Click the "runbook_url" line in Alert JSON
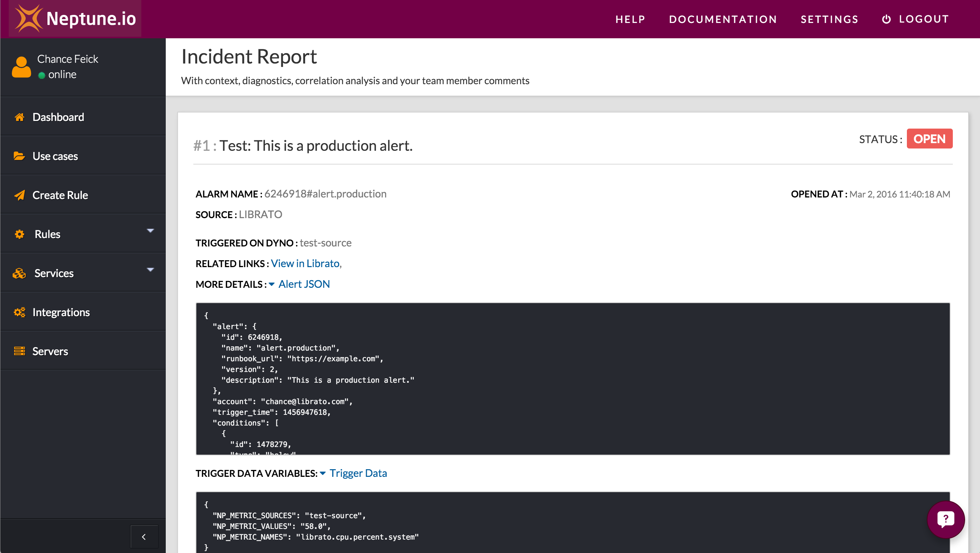The width and height of the screenshot is (980, 553). [302, 359]
